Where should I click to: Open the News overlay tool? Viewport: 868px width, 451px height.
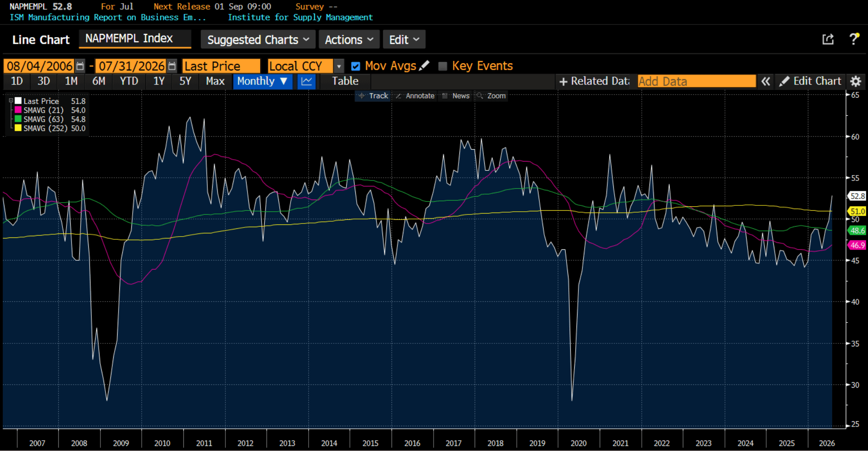coord(456,96)
